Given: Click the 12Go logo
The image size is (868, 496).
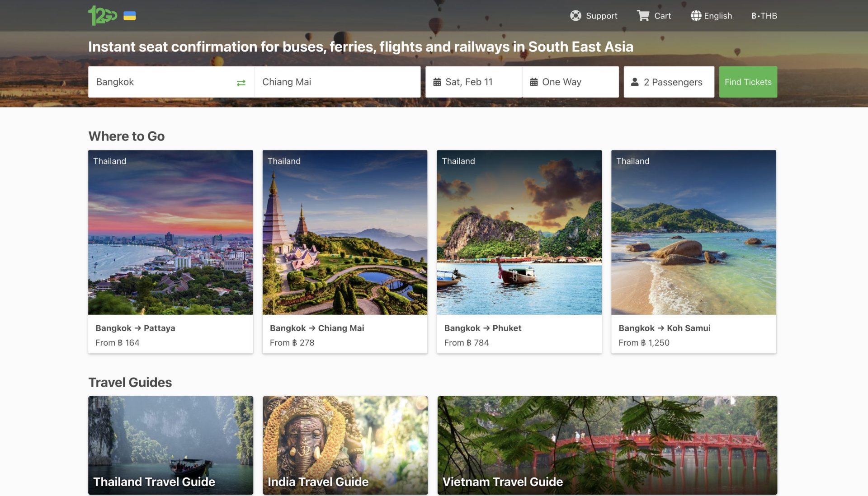Looking at the screenshot, I should [103, 15].
